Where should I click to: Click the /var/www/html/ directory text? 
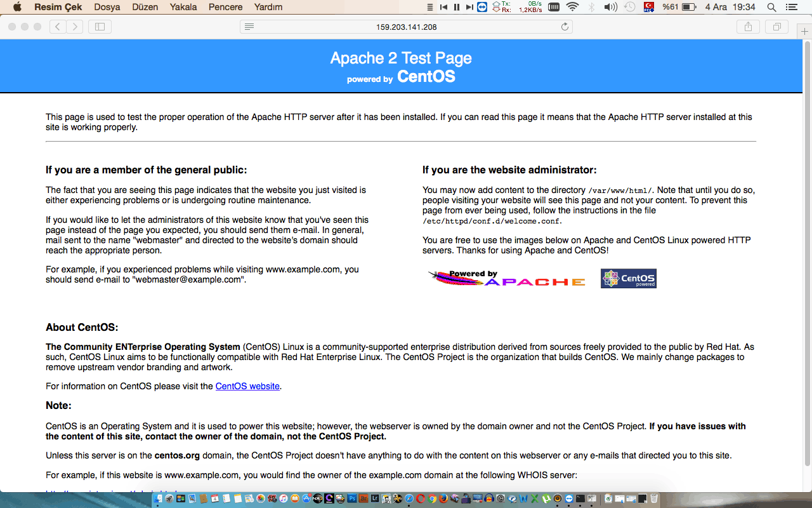pos(620,190)
